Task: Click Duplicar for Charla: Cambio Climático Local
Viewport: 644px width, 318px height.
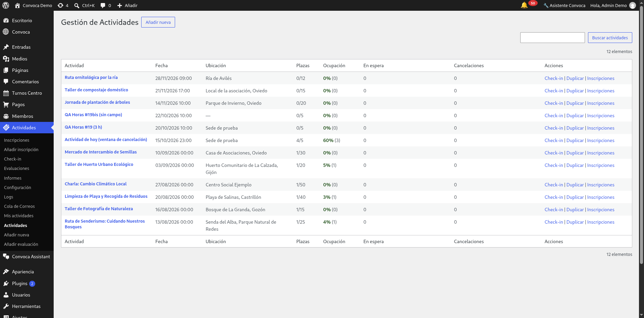Action: coord(575,185)
